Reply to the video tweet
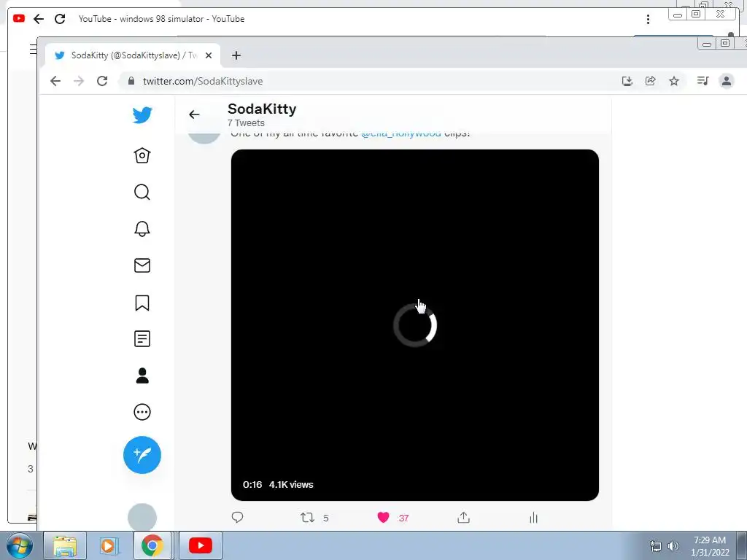Image resolution: width=747 pixels, height=560 pixels. tap(237, 517)
